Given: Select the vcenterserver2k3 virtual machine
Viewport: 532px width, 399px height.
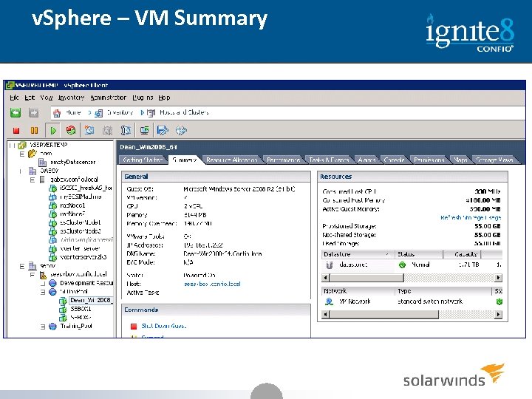Looking at the screenshot, I should click(83, 257).
